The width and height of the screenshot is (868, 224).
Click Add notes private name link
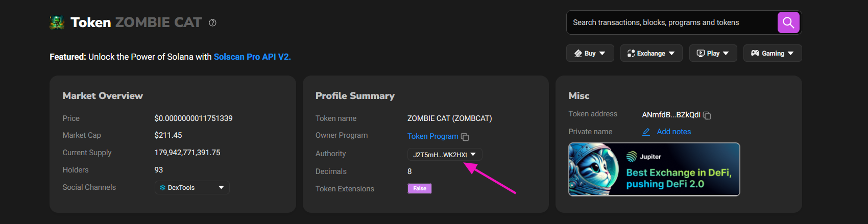click(674, 132)
